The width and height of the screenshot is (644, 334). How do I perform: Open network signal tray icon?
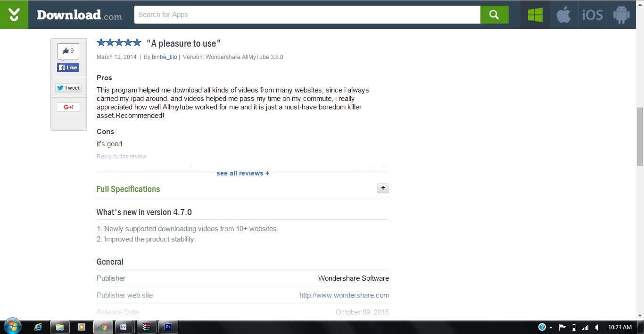pyautogui.click(x=585, y=327)
